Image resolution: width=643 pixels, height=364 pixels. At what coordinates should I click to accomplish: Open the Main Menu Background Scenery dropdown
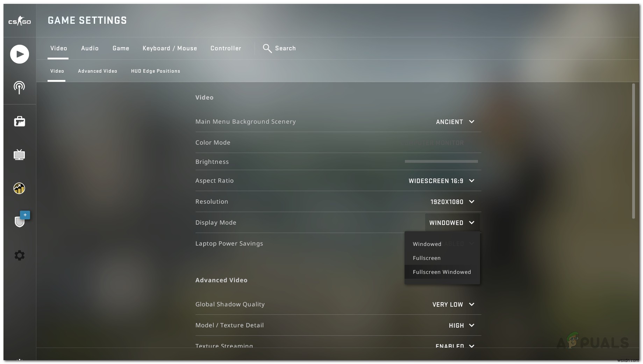point(455,122)
